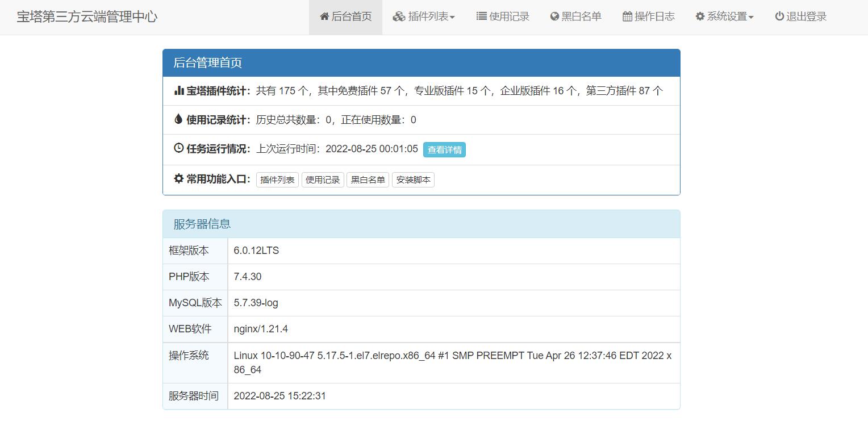Click the 宝塔第三方云端管理中心 brand title
Screen dimensions: 868x438
point(87,16)
